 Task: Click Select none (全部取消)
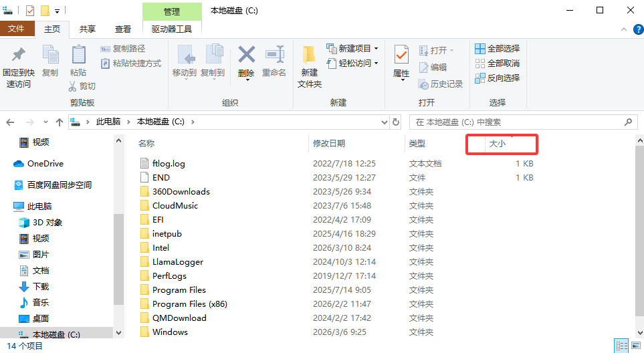(498, 64)
